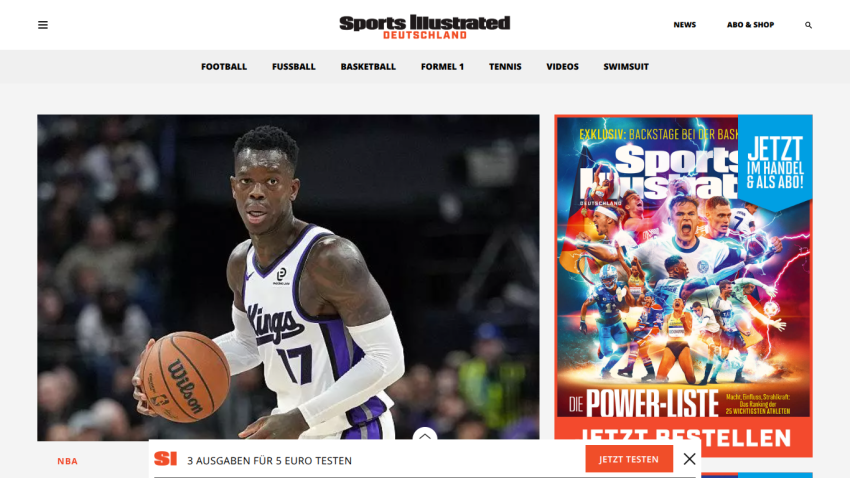Click the Jetzt Bestellen magazine ad
Image resolution: width=850 pixels, height=478 pixels.
pos(684,438)
